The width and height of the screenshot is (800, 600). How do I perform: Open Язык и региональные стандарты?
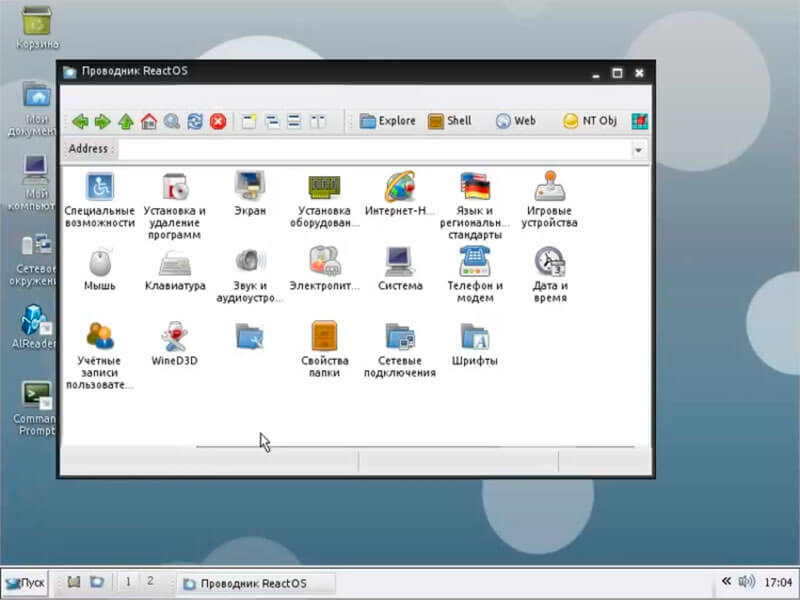point(474,206)
